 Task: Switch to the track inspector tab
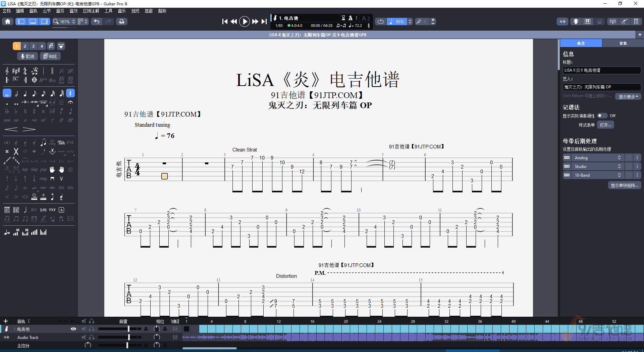pos(623,43)
